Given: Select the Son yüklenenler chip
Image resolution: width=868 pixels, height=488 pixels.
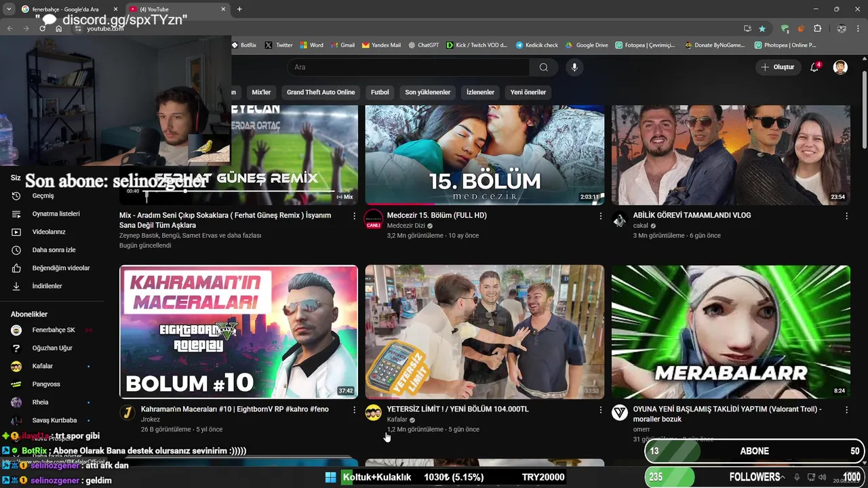Looking at the screenshot, I should 428,92.
